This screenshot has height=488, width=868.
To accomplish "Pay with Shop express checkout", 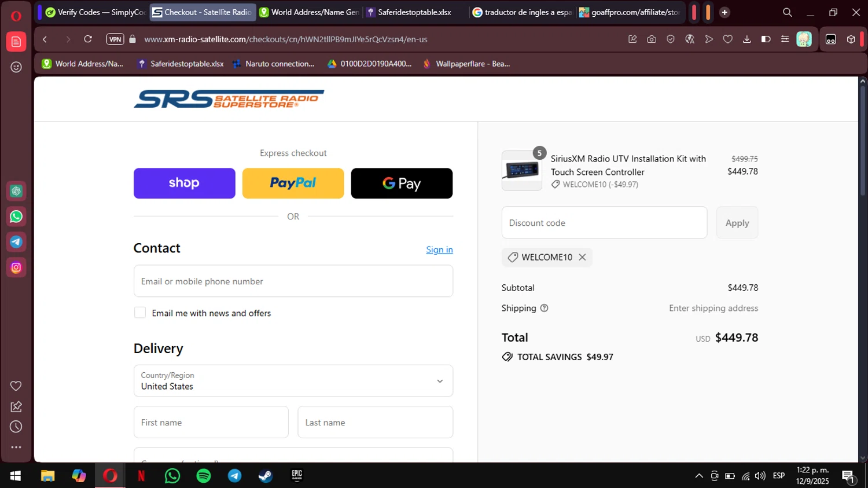I will click(185, 184).
